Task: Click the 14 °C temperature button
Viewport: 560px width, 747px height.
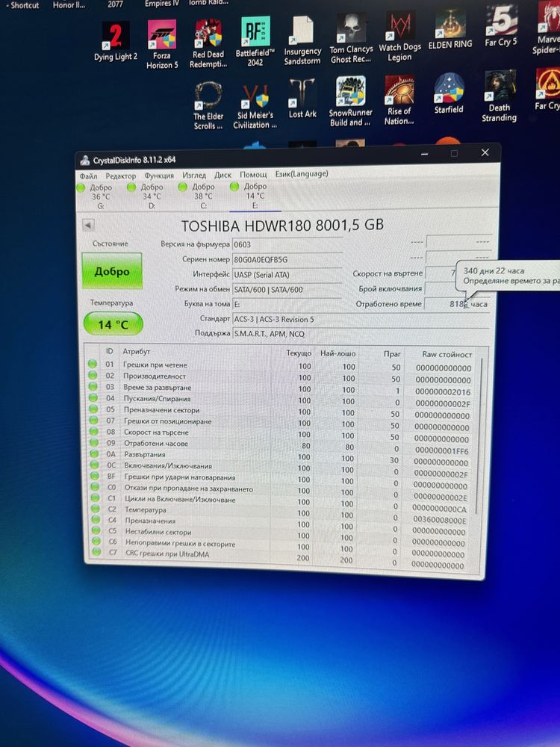Action: (x=113, y=324)
